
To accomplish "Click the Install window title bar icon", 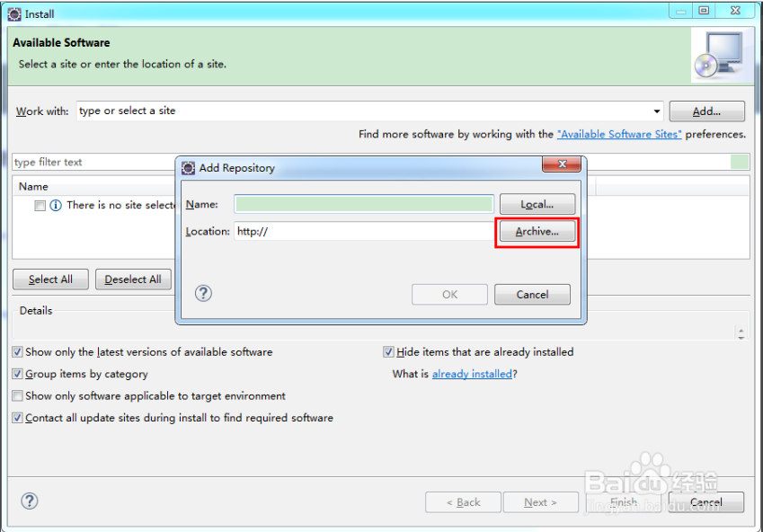I will [13, 13].
